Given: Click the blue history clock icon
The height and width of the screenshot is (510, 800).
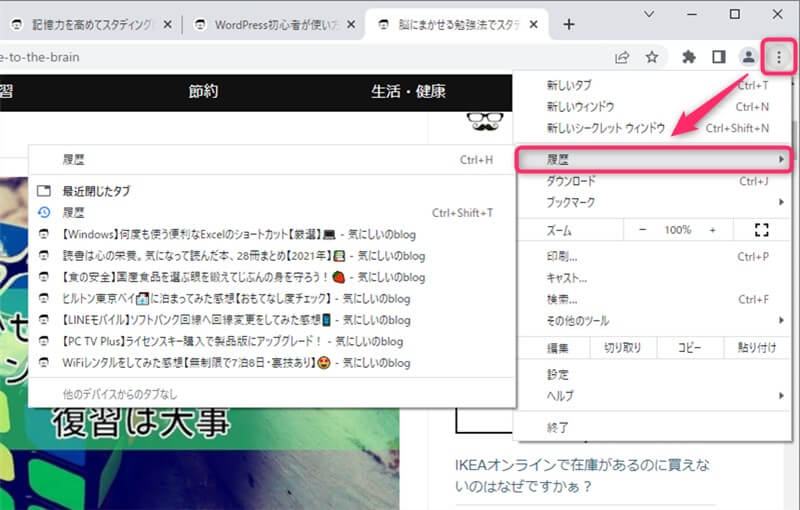Looking at the screenshot, I should click(44, 213).
